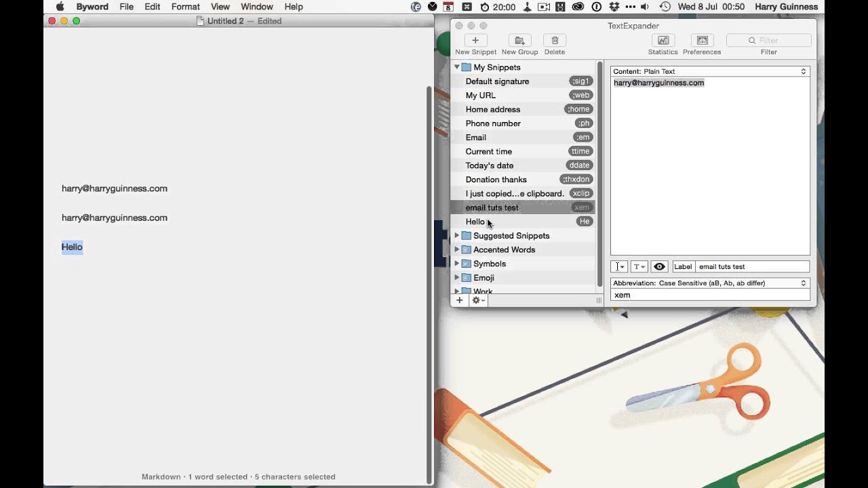Click the Label field 'email tuts test'
Viewport: 868px width, 488px height.
pos(752,267)
